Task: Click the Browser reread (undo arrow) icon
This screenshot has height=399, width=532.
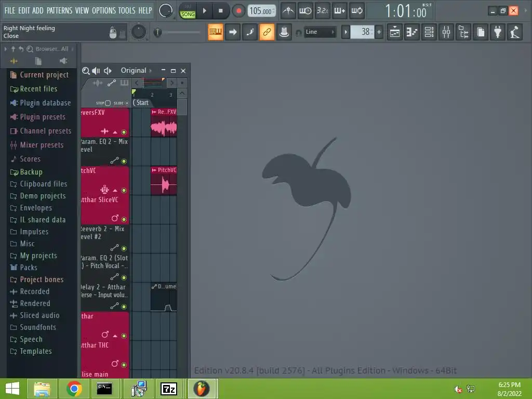Action: pos(21,49)
